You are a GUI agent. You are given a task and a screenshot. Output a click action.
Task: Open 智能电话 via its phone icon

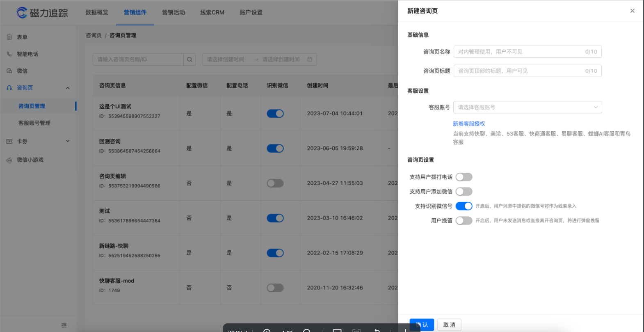[x=9, y=54]
